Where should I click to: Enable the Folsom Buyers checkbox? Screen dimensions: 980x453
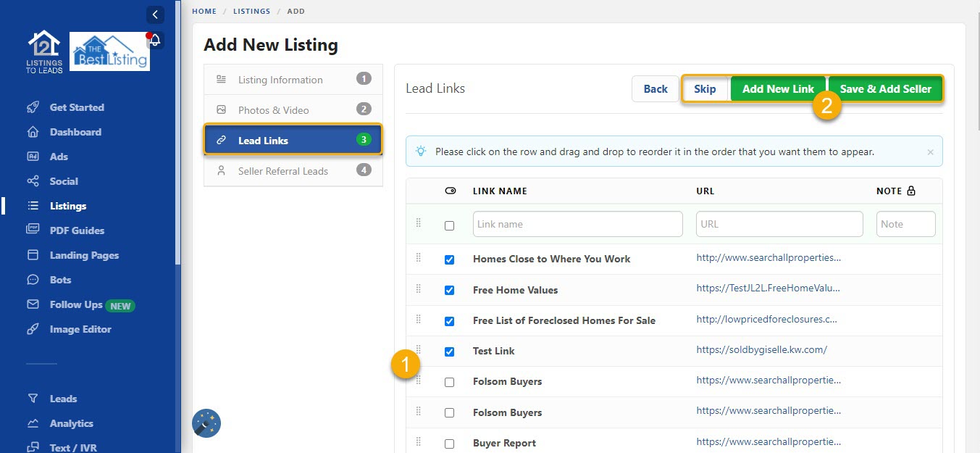[449, 381]
